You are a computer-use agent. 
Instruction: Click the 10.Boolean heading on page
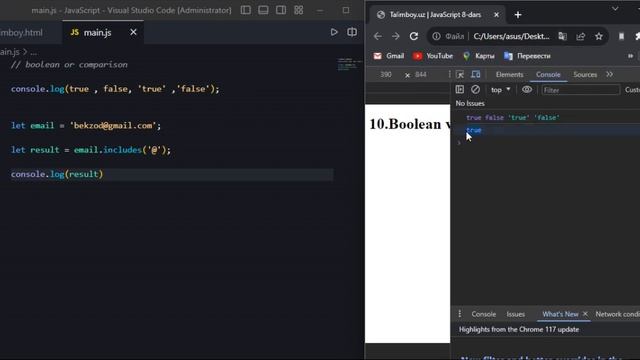pos(409,124)
